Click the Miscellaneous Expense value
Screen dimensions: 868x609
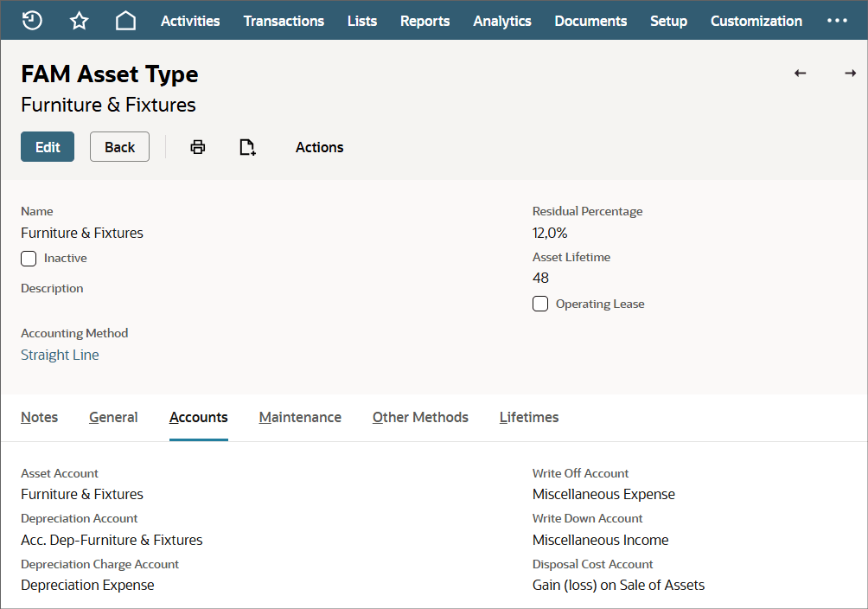(x=603, y=494)
